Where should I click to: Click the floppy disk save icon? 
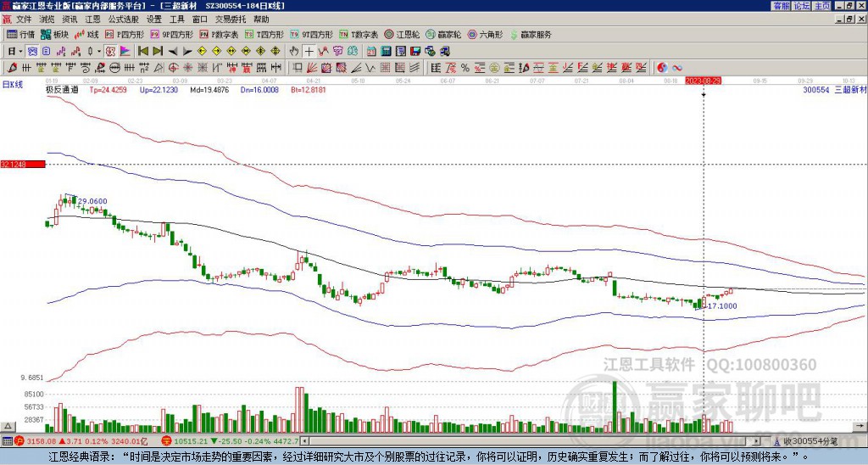click(415, 52)
